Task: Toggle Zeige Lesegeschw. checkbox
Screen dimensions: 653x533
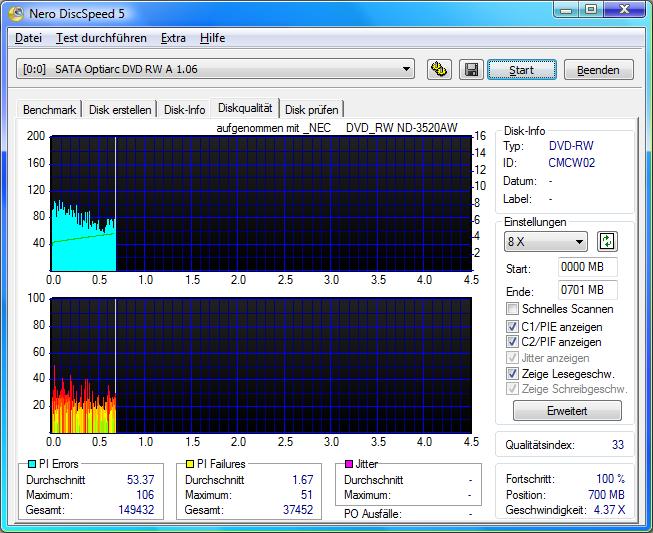Action: coord(513,373)
